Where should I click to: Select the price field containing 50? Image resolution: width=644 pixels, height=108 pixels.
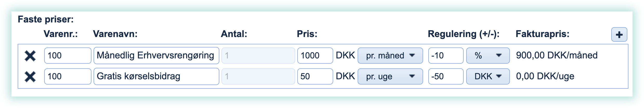(x=315, y=76)
